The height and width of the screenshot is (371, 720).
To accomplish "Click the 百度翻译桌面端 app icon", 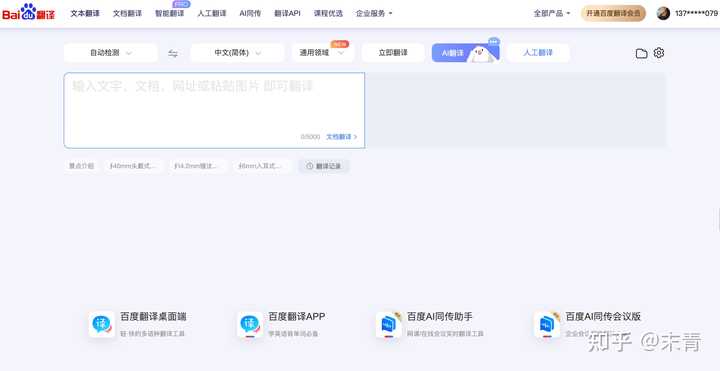I will [x=101, y=324].
